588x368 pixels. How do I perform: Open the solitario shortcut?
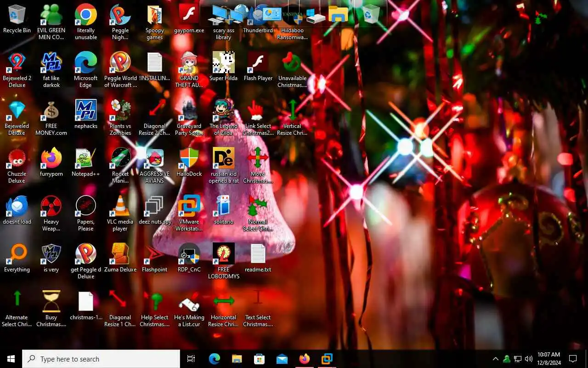click(x=224, y=211)
